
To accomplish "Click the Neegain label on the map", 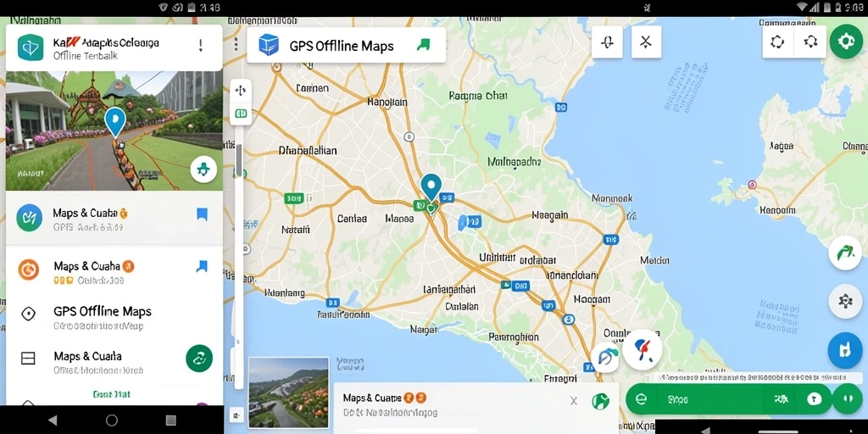I will point(549,214).
